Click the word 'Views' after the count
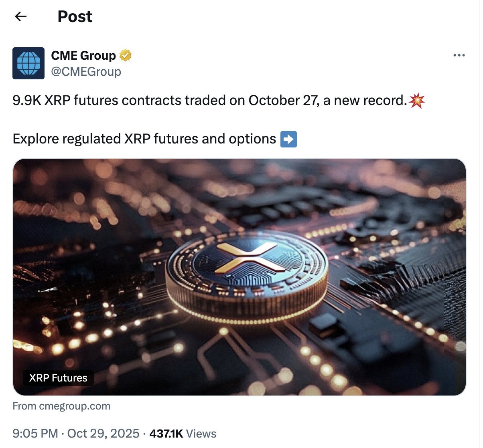 [x=201, y=434]
